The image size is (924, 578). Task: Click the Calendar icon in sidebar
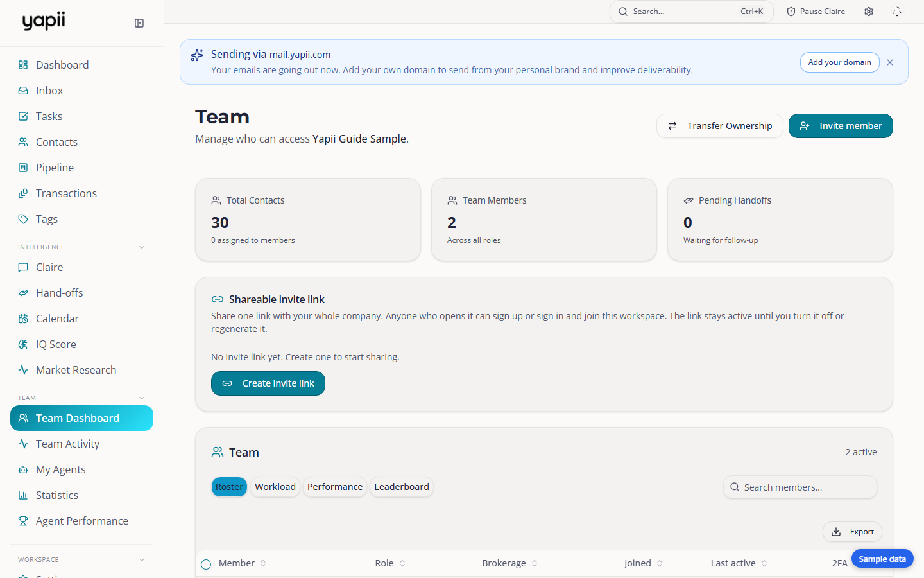[23, 319]
